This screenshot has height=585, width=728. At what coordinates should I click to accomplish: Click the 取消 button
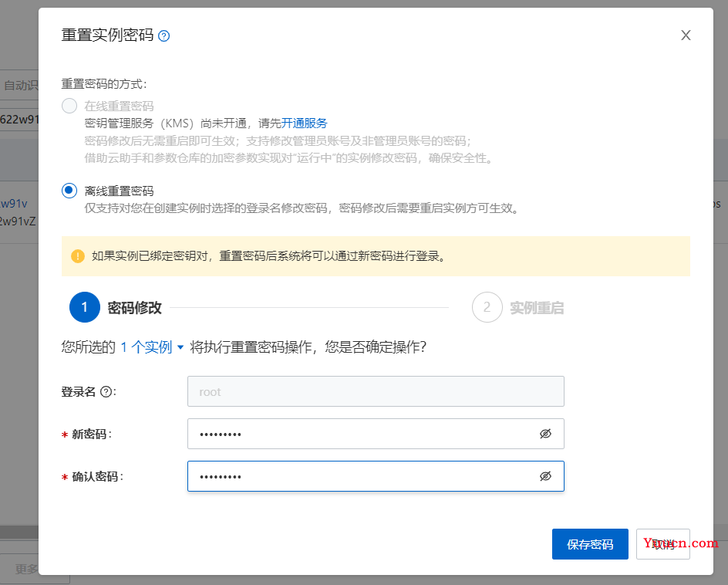663,544
